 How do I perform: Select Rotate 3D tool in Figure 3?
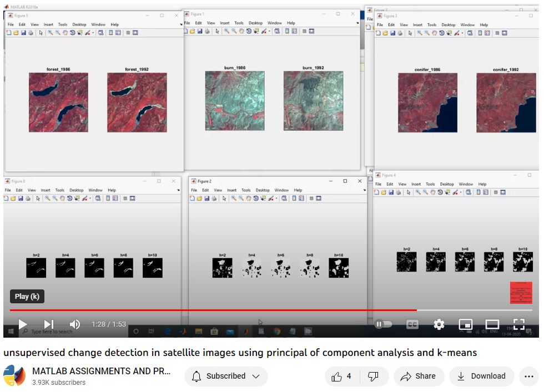pyautogui.click(x=441, y=33)
